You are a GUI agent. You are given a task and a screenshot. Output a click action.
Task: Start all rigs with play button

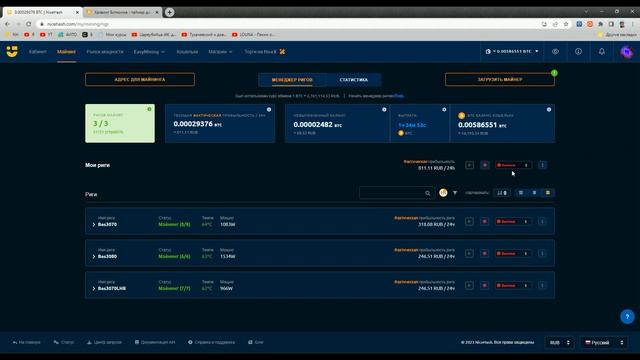(x=469, y=165)
